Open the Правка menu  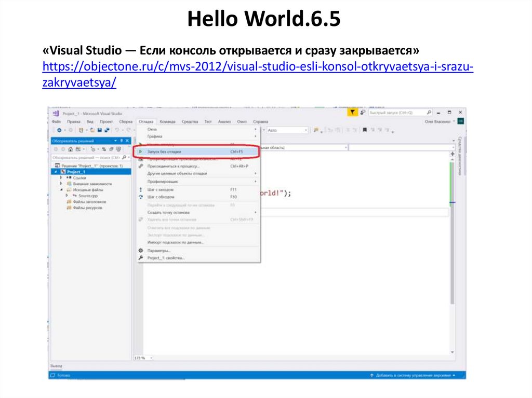click(74, 121)
